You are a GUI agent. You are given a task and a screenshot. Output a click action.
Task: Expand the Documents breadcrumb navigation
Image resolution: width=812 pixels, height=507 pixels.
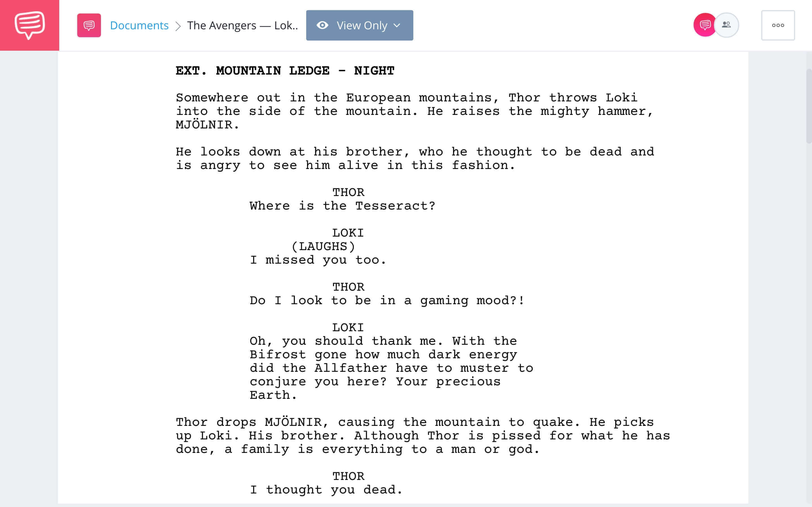click(138, 25)
